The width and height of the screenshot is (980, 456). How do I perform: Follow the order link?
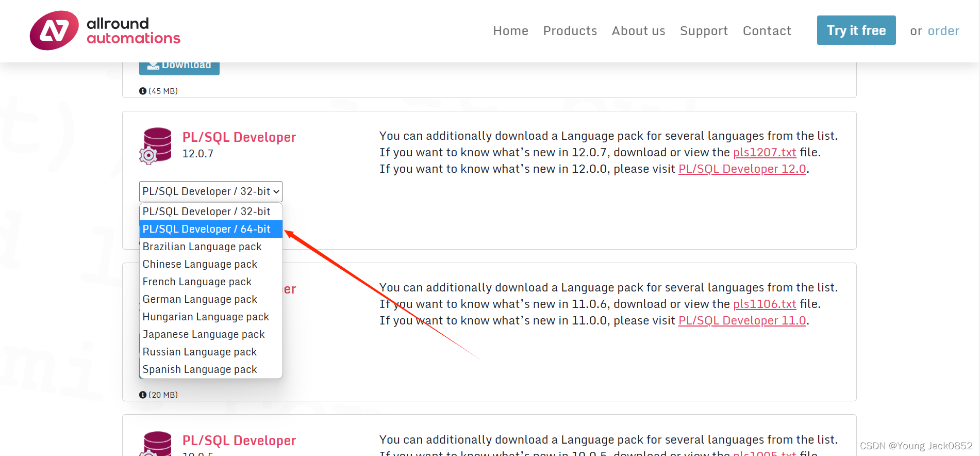pyautogui.click(x=943, y=31)
